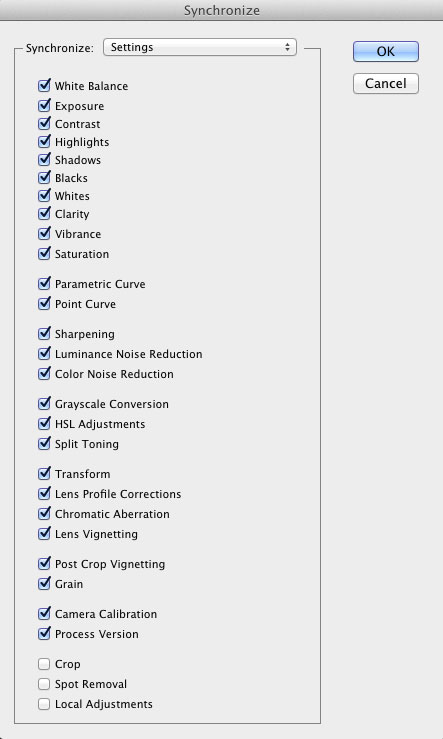Uncheck Lens Profile Corrections
443x739 pixels.
tap(44, 494)
